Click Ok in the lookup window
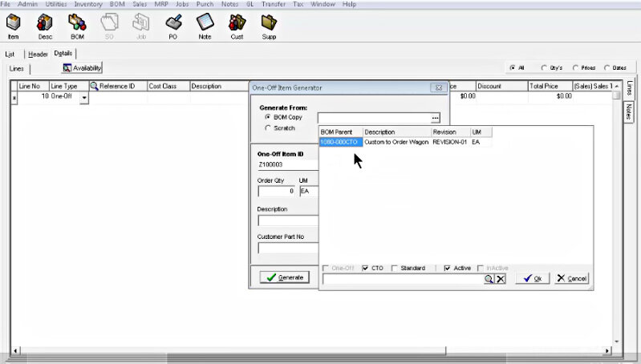The image size is (641, 364). pyautogui.click(x=533, y=278)
